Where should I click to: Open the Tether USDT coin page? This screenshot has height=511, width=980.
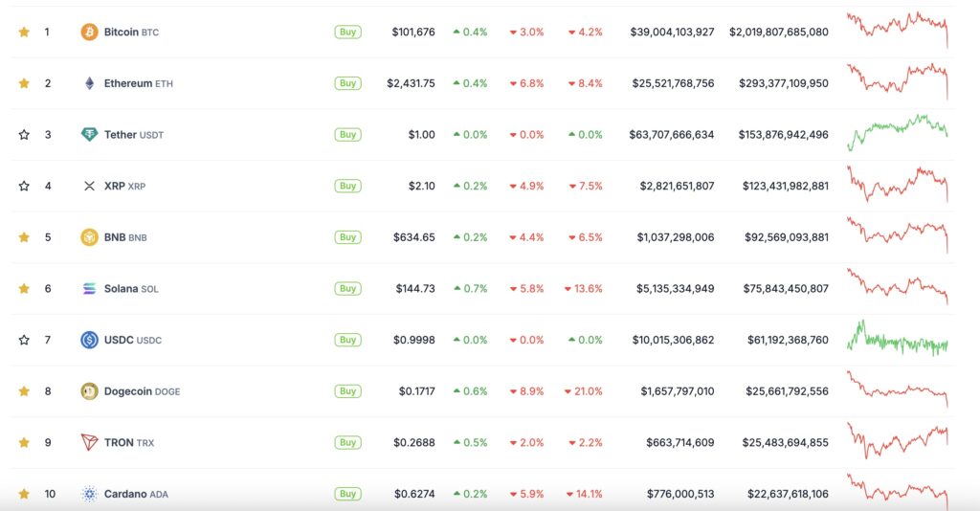point(134,134)
